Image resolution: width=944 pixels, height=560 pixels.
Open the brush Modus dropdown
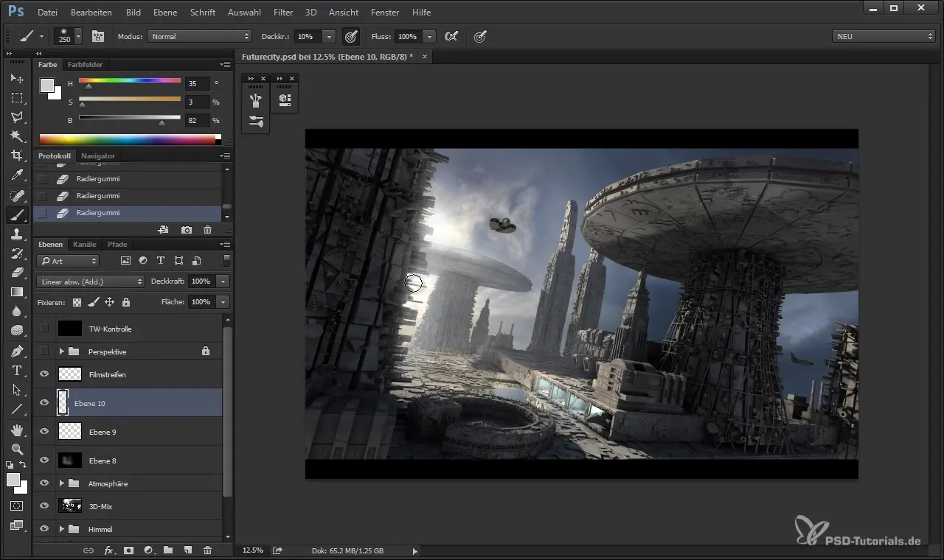(200, 36)
